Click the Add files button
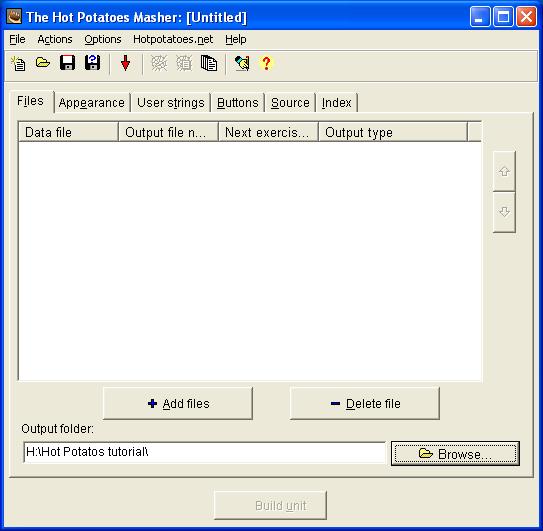The height and width of the screenshot is (531, 543). pyautogui.click(x=178, y=404)
